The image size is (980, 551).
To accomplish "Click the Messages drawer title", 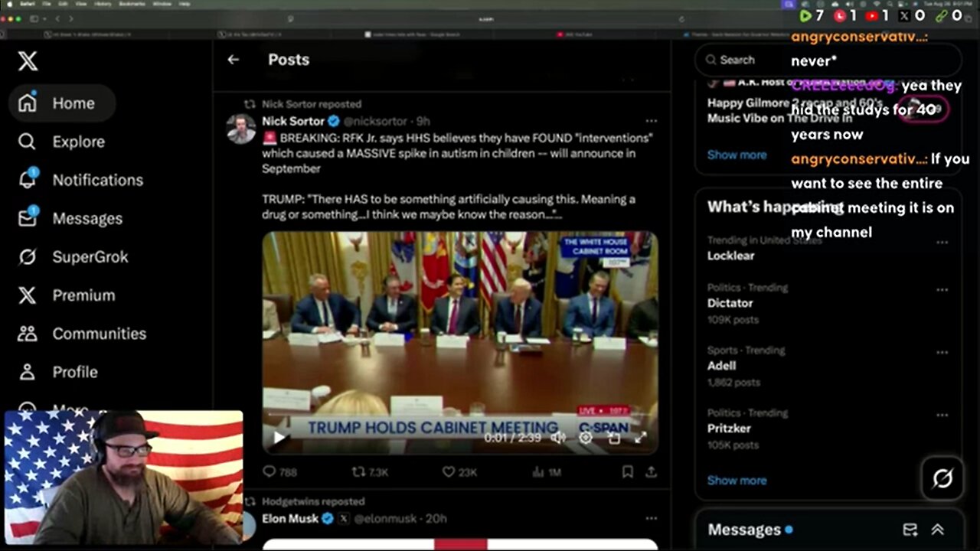I will point(744,530).
